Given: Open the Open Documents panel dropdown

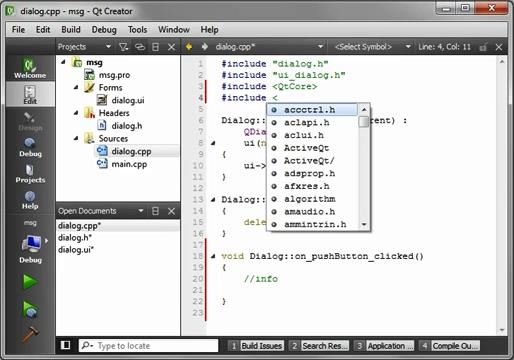Looking at the screenshot, I should tap(141, 211).
